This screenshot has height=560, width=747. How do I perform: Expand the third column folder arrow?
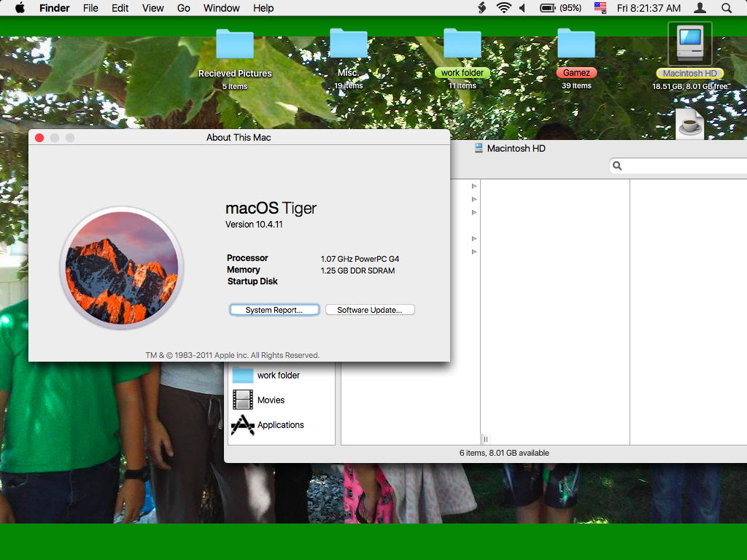tap(474, 212)
